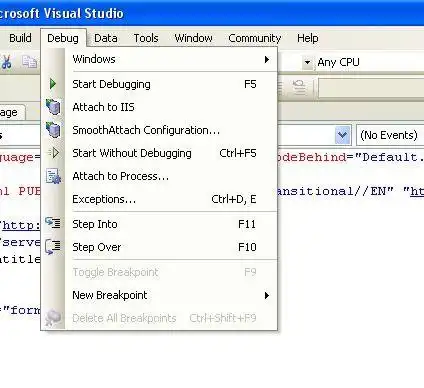
Task: Click the SmoothAttach Configuration icon
Action: click(x=53, y=130)
